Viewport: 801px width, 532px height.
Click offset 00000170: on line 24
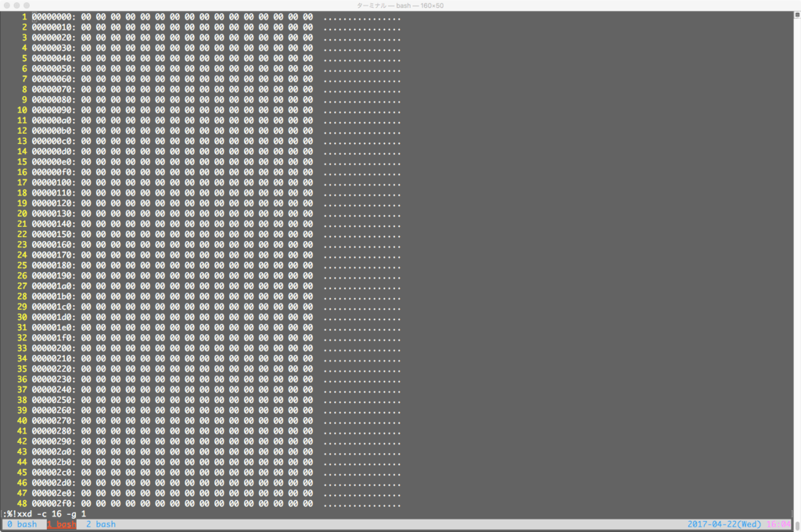point(54,255)
